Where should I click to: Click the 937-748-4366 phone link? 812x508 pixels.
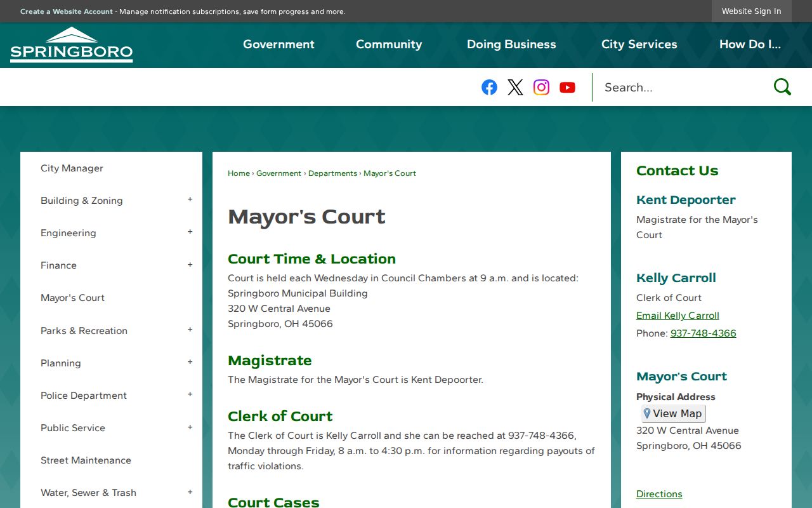pyautogui.click(x=704, y=333)
